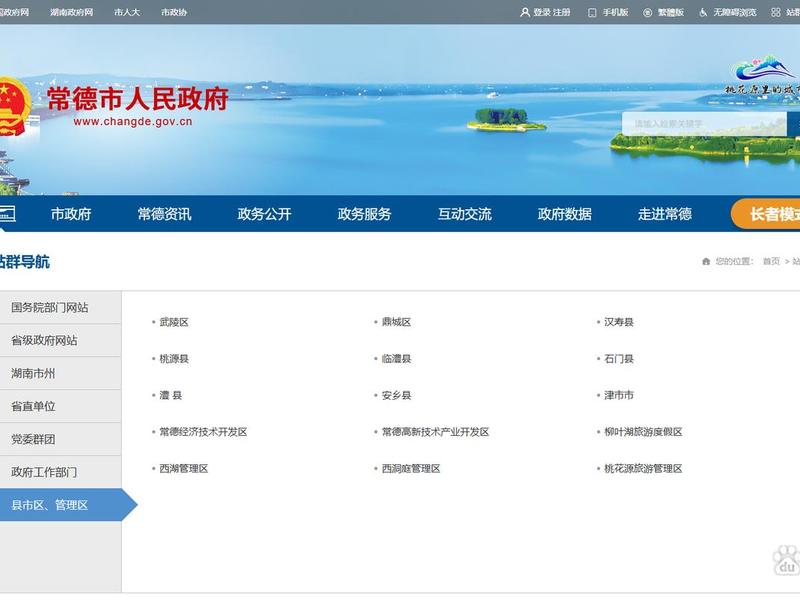The height and width of the screenshot is (600, 800).
Task: Open 常德高新技术产业开发区 link
Action: point(436,432)
